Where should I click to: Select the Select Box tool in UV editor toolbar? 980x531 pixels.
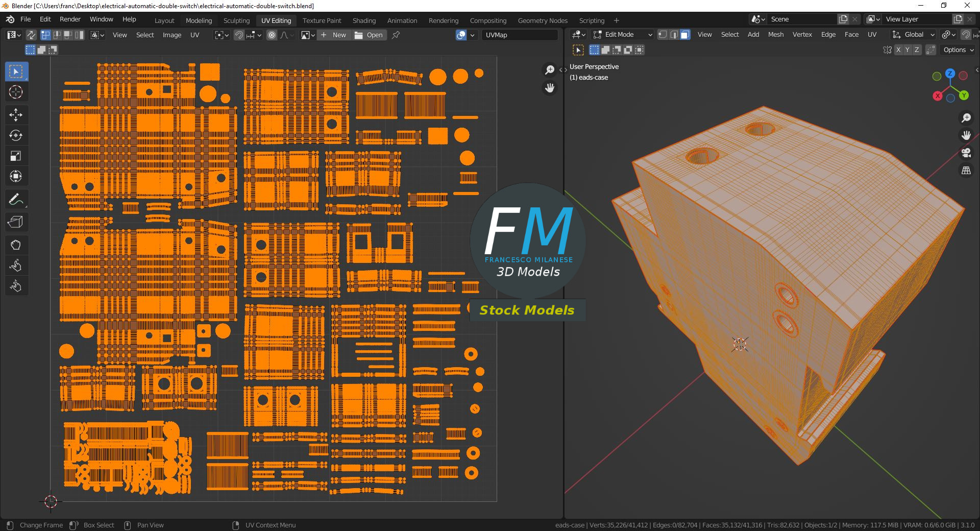point(16,72)
